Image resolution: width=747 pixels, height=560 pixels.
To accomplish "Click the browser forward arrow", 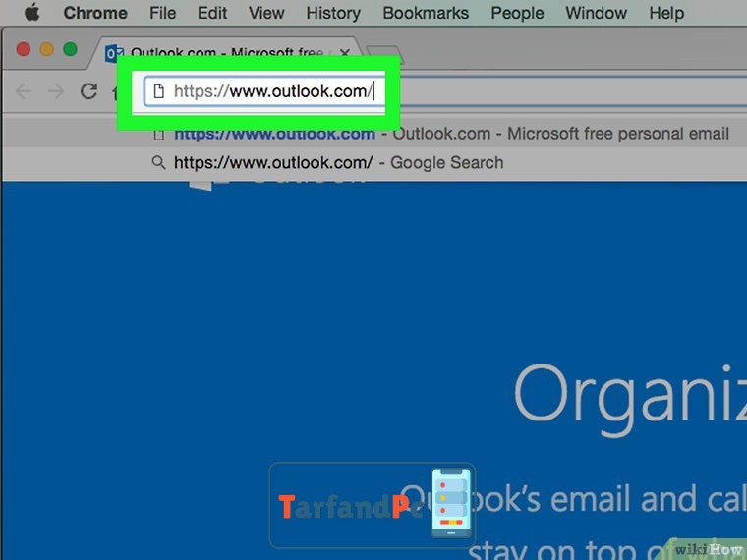I will pos(56,91).
